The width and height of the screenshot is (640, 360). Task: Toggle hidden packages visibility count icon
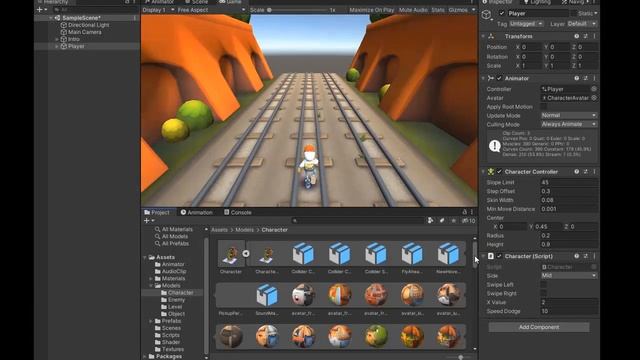click(468, 221)
